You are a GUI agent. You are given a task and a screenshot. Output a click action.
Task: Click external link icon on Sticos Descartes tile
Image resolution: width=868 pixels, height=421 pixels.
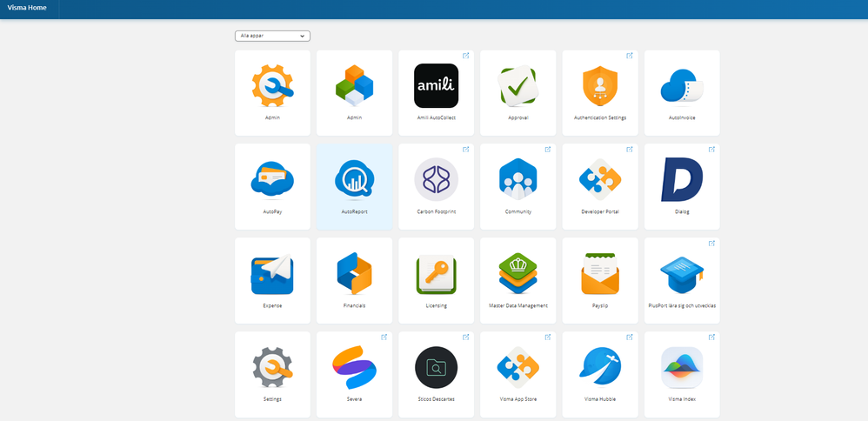tap(466, 337)
